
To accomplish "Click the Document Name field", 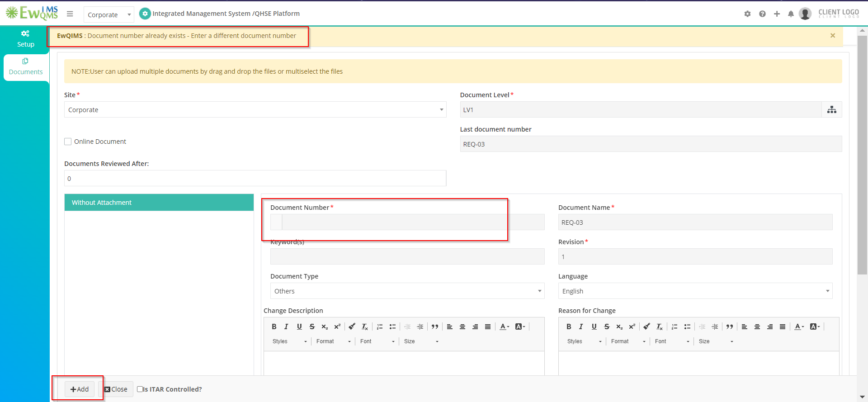I will pyautogui.click(x=695, y=222).
